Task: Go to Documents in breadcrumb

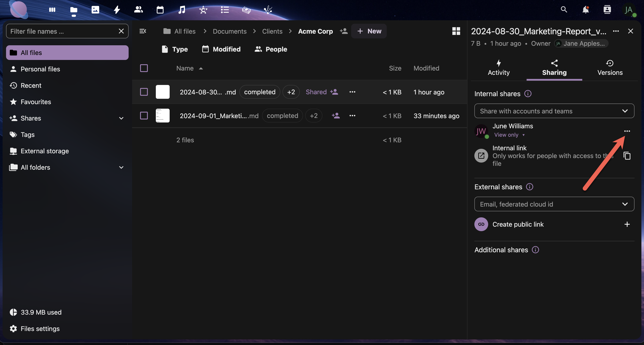Action: click(229, 31)
